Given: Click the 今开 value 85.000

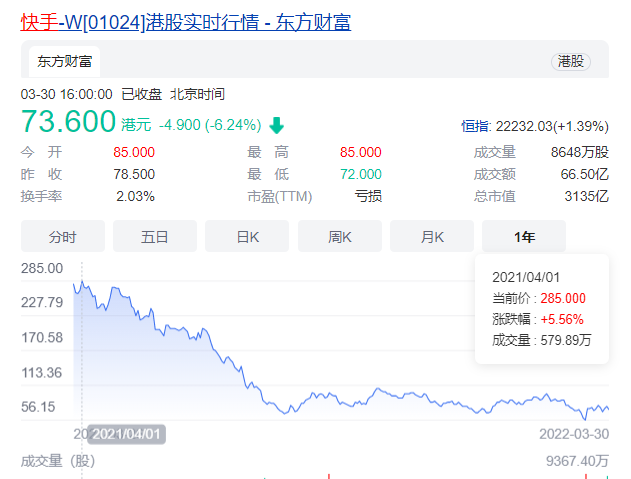Looking at the screenshot, I should [x=134, y=152].
